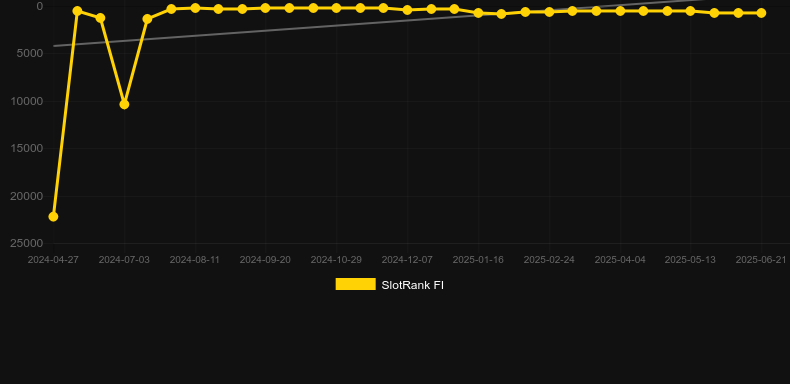Select the lowest data point near 22000

click(53, 217)
